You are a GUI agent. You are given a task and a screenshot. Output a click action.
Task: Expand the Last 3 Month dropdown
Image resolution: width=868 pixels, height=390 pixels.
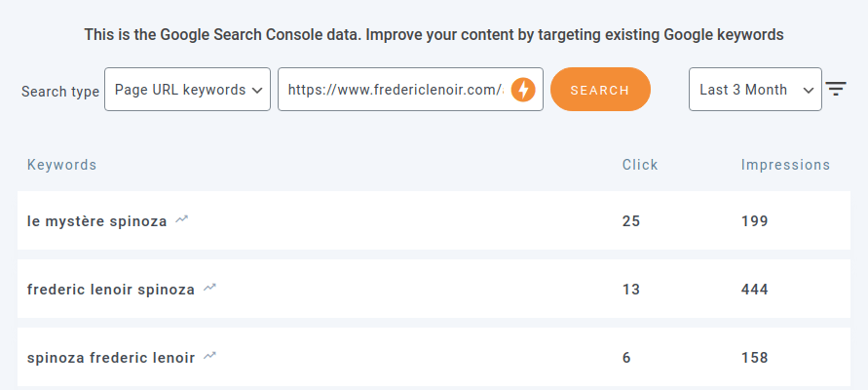tap(755, 89)
